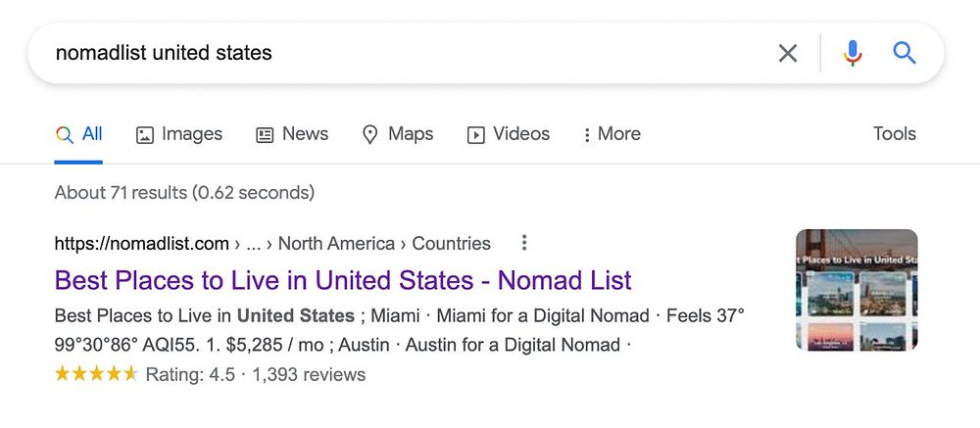This screenshot has height=428, width=980.
Task: Switch to the Videos tab
Action: tap(509, 134)
